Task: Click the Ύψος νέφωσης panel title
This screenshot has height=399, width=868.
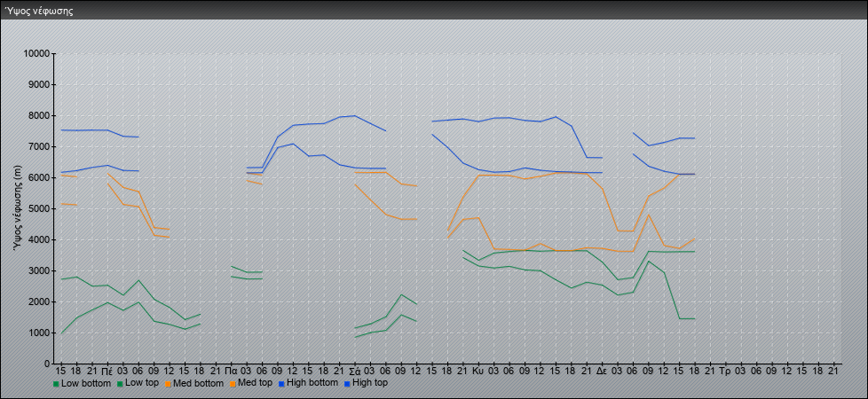Action: [38, 12]
